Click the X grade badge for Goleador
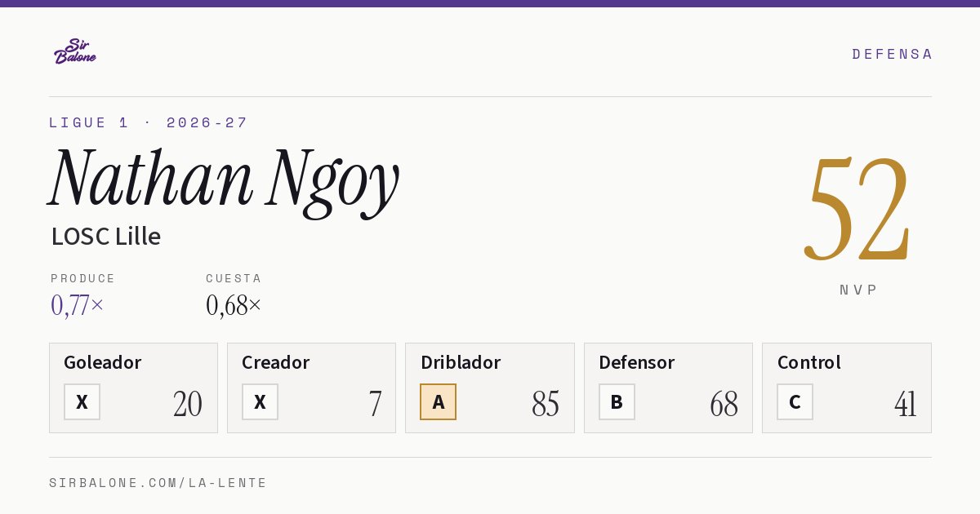 (x=82, y=402)
